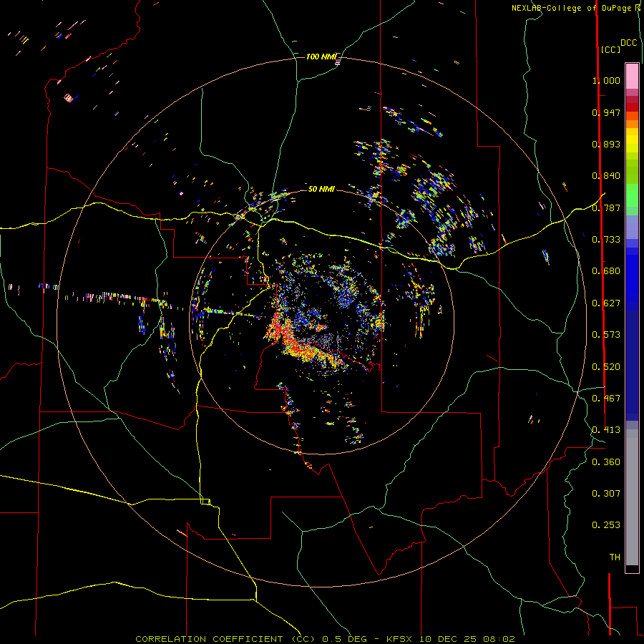The width and height of the screenshot is (644, 644).
Task: Select the 1.000 value on the CC scale
Action: point(606,80)
